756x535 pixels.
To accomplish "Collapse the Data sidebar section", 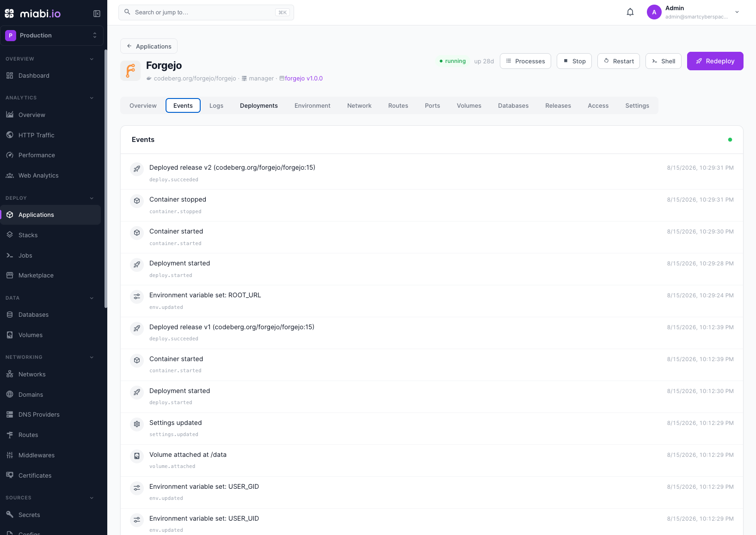I will pos(92,298).
